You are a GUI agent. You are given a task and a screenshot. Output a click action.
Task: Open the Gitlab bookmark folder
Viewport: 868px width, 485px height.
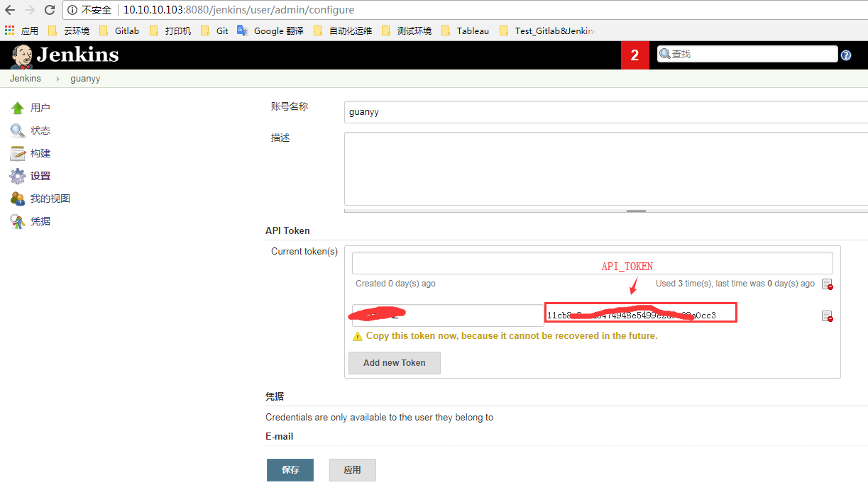click(119, 30)
